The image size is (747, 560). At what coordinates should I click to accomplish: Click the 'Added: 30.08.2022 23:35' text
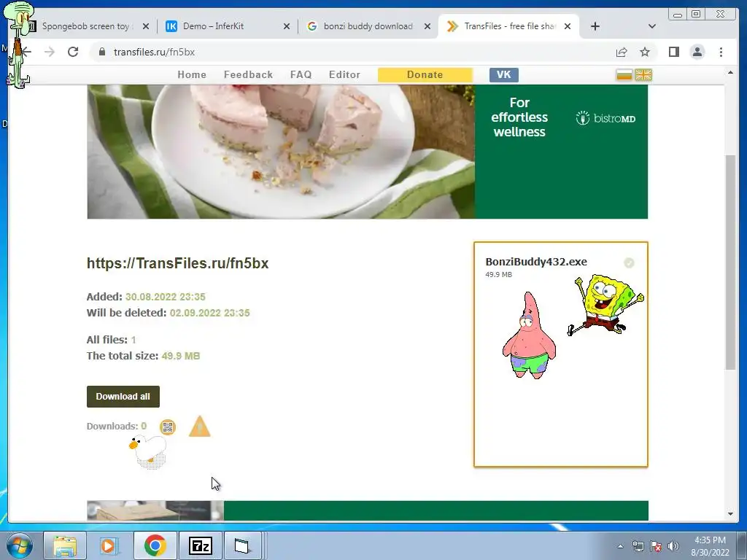click(x=146, y=297)
